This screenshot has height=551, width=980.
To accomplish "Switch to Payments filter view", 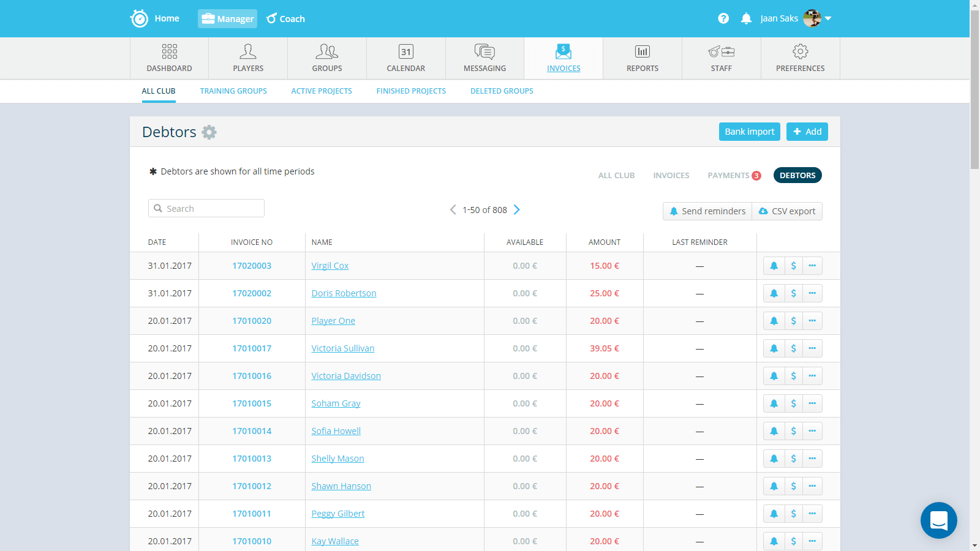I will (x=728, y=175).
